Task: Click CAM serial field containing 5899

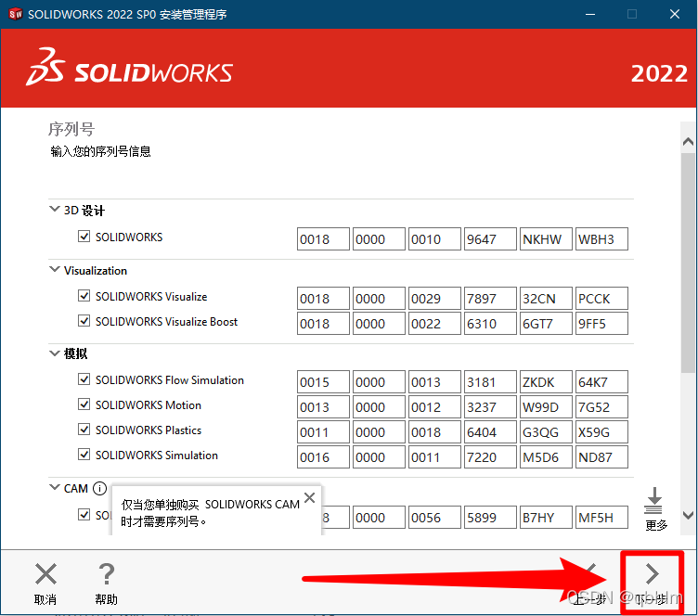Action: click(x=490, y=518)
